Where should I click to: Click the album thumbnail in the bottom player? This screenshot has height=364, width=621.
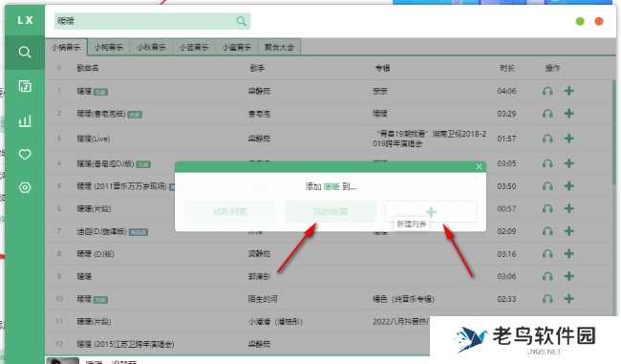point(62,360)
